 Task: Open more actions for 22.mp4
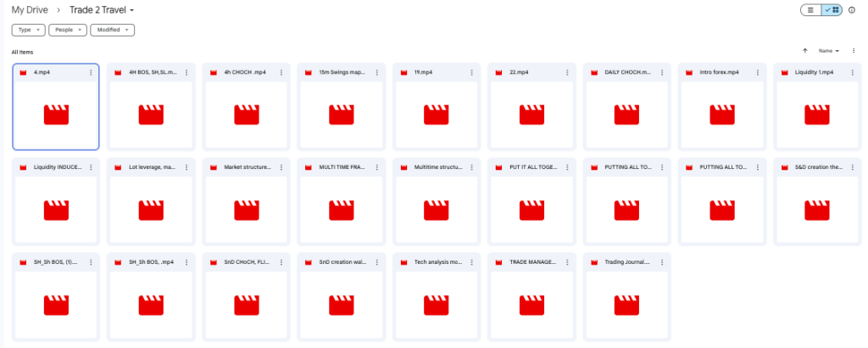click(566, 73)
